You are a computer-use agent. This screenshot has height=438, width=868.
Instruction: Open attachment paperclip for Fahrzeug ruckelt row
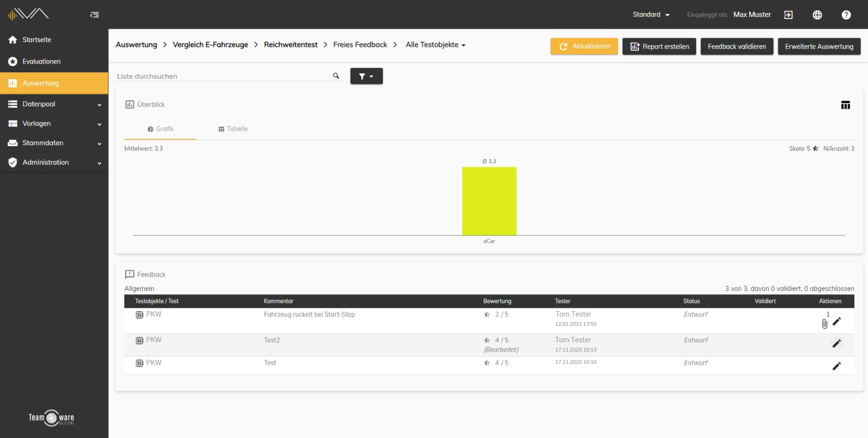point(825,323)
